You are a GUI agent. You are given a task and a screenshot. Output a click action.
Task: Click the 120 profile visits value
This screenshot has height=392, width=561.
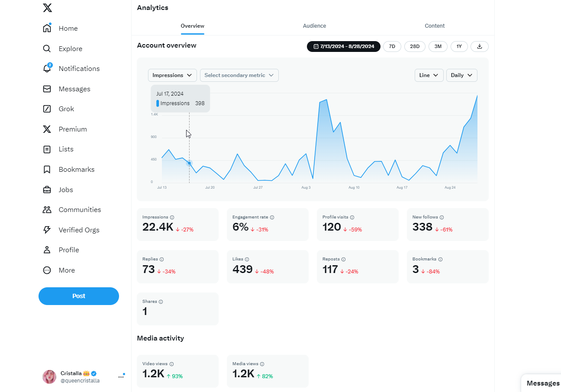pyautogui.click(x=332, y=227)
